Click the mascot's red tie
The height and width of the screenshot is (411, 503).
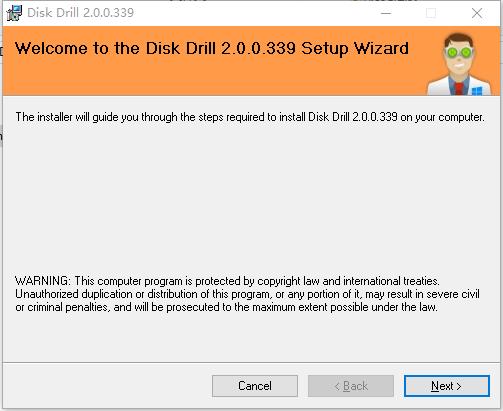459,89
